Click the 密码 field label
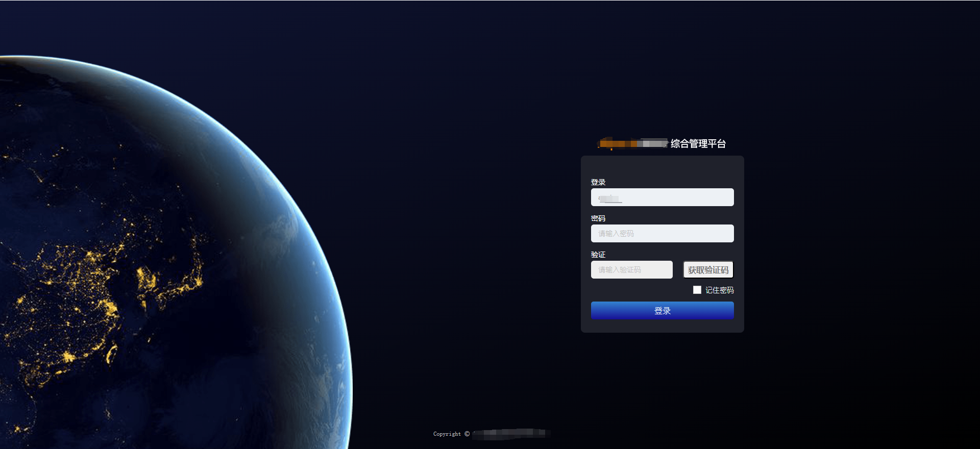The image size is (980, 449). [x=598, y=218]
